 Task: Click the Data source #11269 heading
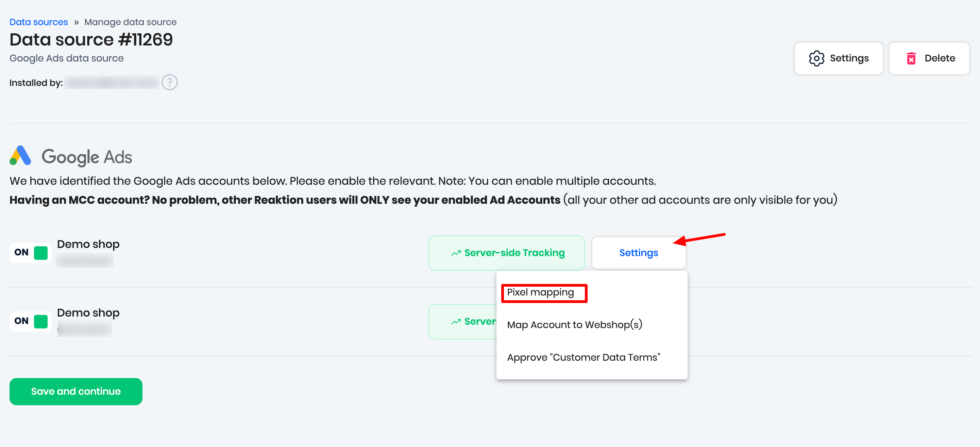[91, 39]
